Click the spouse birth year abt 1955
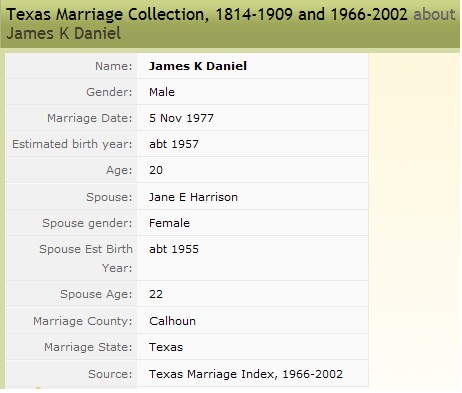 click(x=174, y=249)
